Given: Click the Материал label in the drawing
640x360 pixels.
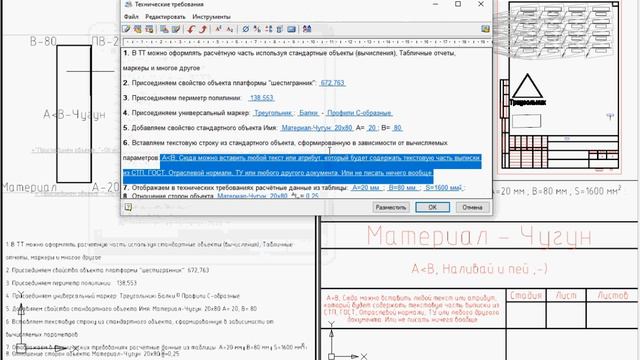Looking at the screenshot, I should point(29,187).
